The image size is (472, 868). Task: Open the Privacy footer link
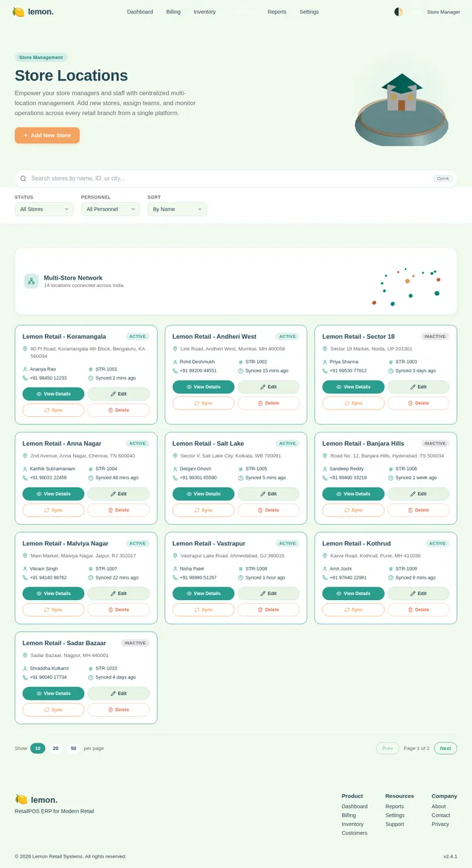(440, 824)
